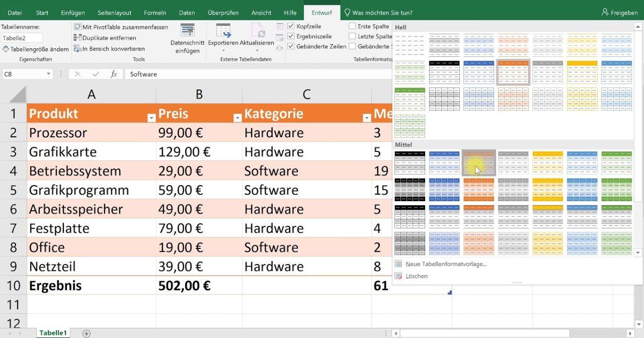644x338 pixels.
Task: Click the Insert Function fx icon
Action: (114, 75)
